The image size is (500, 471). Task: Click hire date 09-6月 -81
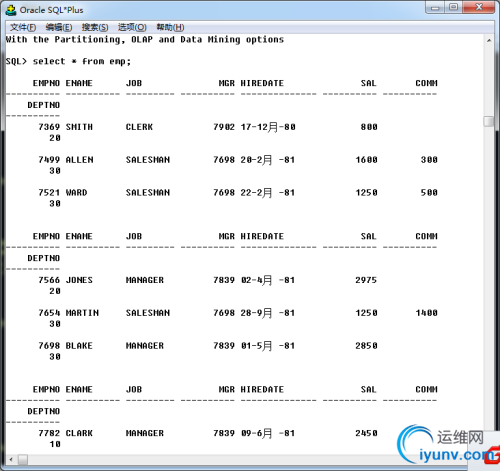point(268,433)
